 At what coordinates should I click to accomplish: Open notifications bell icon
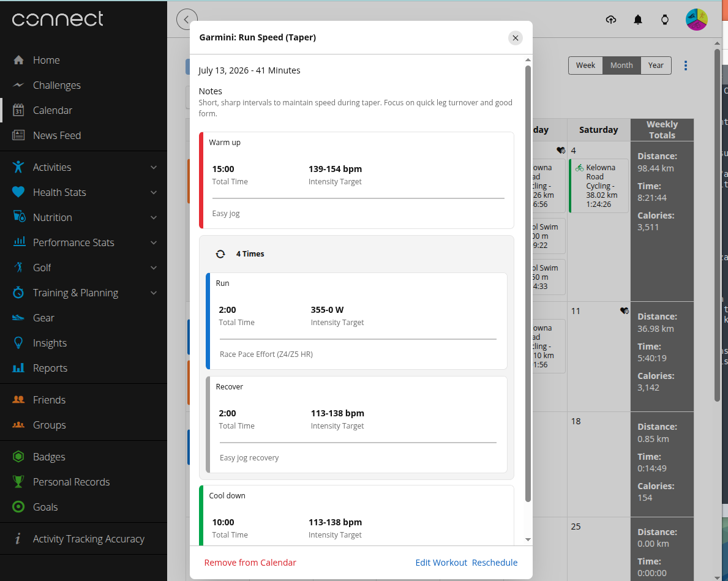[638, 20]
